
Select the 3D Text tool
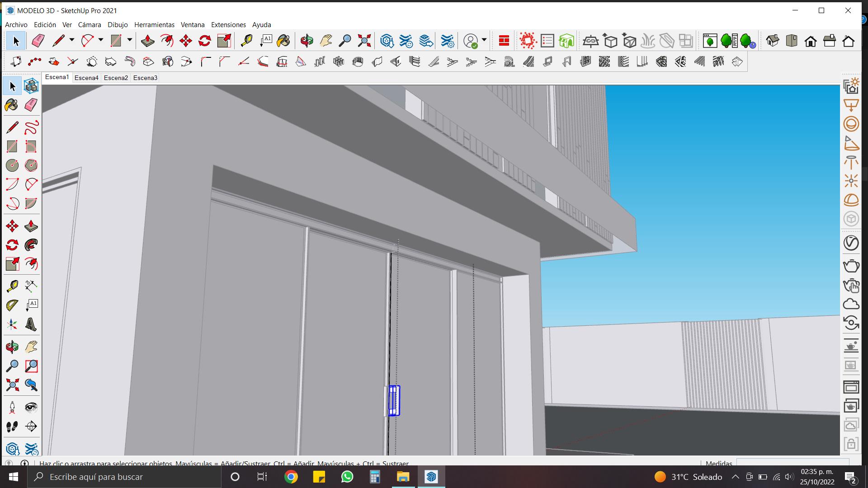click(x=31, y=324)
